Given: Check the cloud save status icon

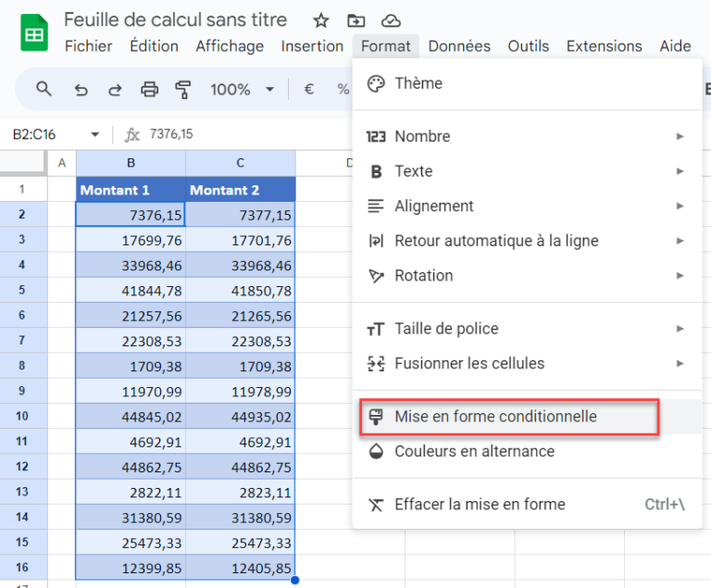Looking at the screenshot, I should tap(391, 20).
